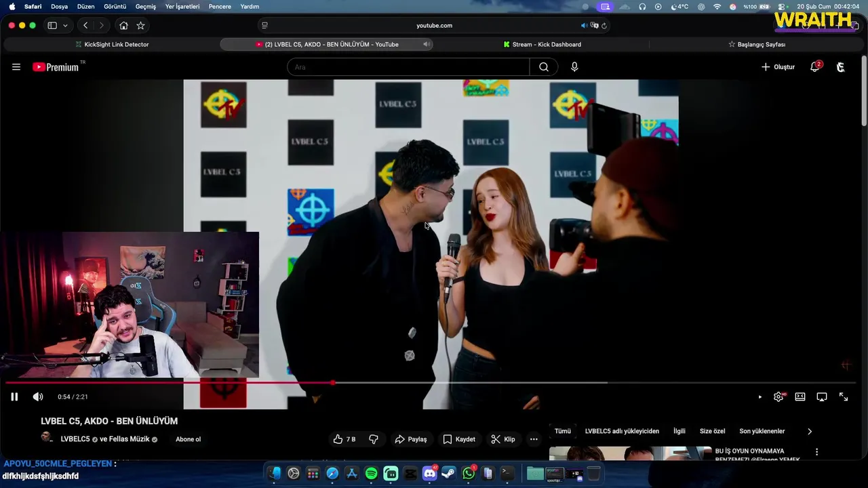Open Steam from the Dock
Viewport: 868px width, 488px height.
tap(449, 474)
